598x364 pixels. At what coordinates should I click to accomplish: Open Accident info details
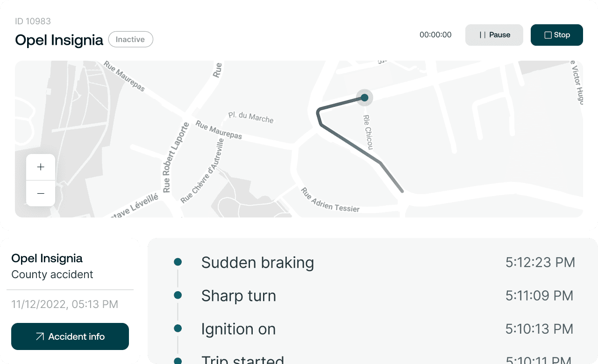tap(70, 336)
